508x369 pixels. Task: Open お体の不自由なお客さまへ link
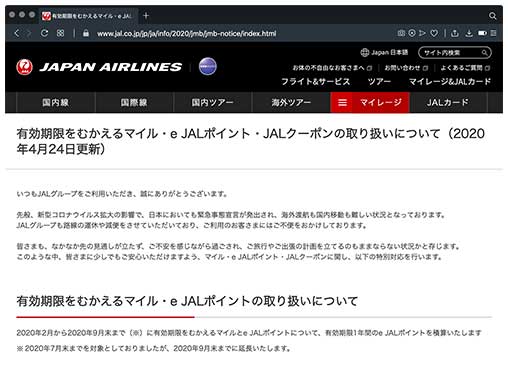[332, 68]
